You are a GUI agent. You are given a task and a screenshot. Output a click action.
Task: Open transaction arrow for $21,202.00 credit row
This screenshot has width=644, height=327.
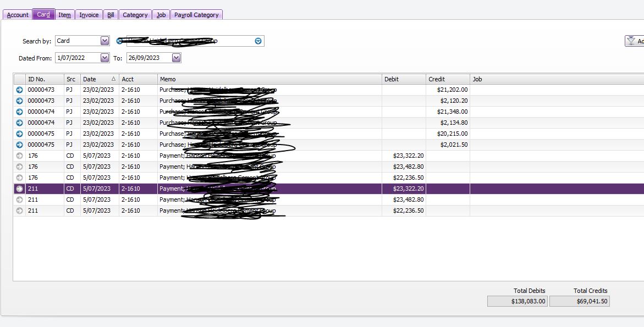click(19, 90)
